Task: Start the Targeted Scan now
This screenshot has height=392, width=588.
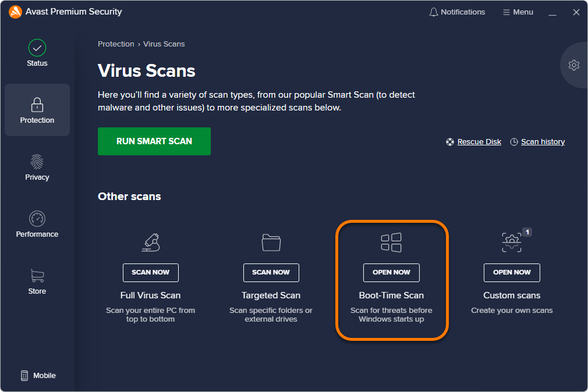Action: 271,272
